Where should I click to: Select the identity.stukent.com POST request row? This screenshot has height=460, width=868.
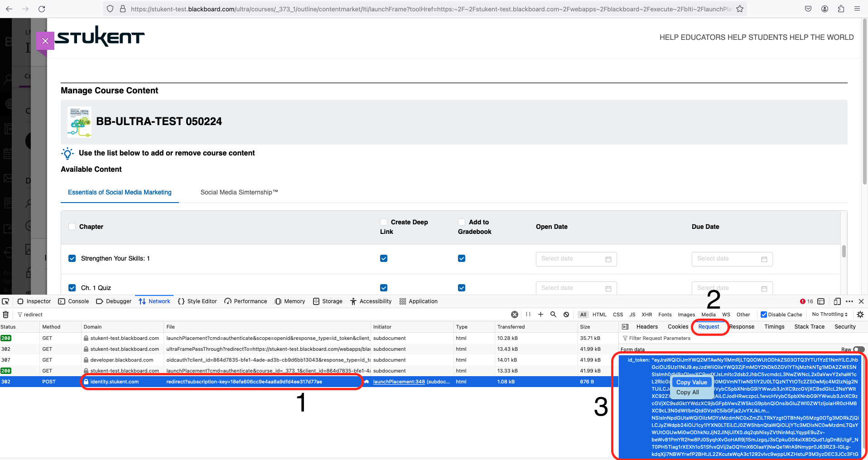[309, 382]
